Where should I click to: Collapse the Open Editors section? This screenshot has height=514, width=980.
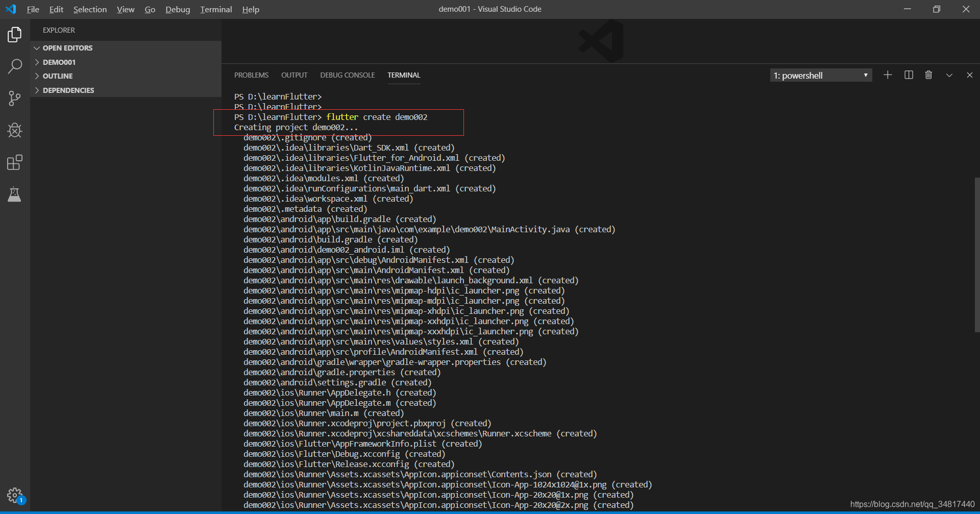(126, 48)
